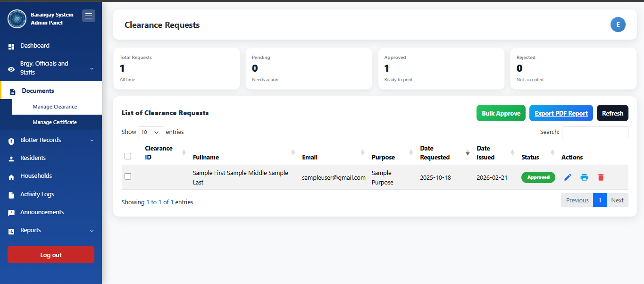Check the Sample First row checkbox
Image resolution: width=644 pixels, height=284 pixels.
(x=127, y=176)
